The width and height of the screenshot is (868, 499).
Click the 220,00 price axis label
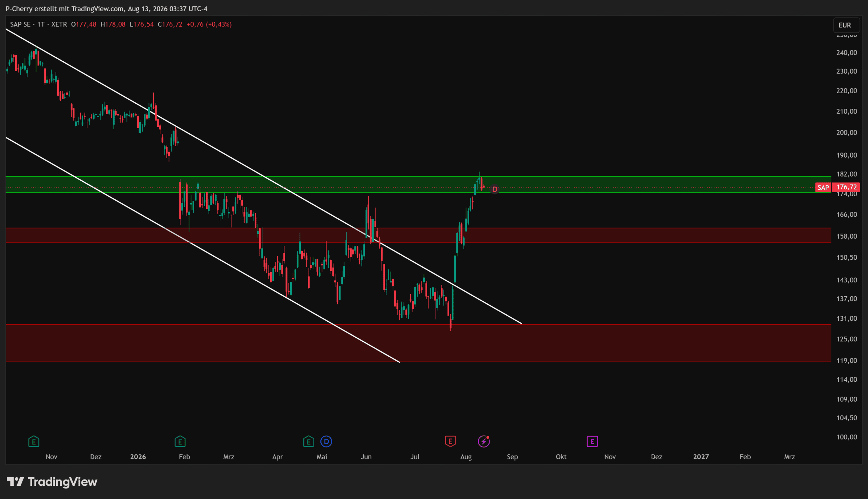tap(846, 91)
